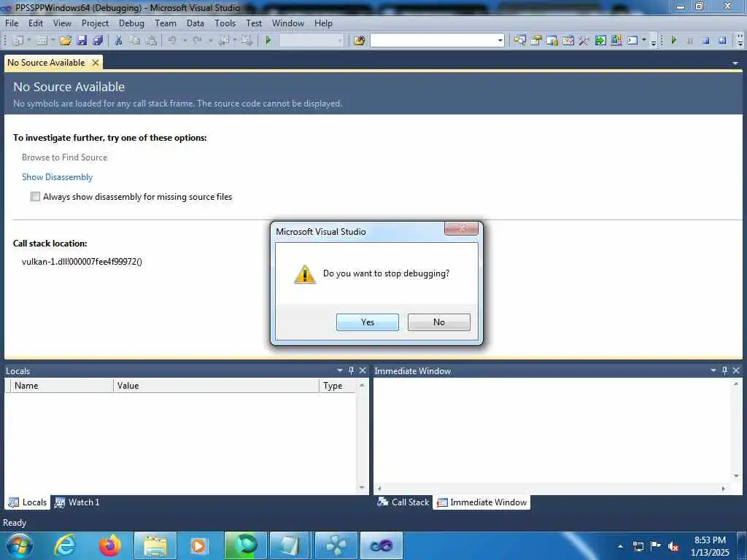Expand the Command Window icon dropdown arrow
The image size is (747, 560).
click(644, 41)
